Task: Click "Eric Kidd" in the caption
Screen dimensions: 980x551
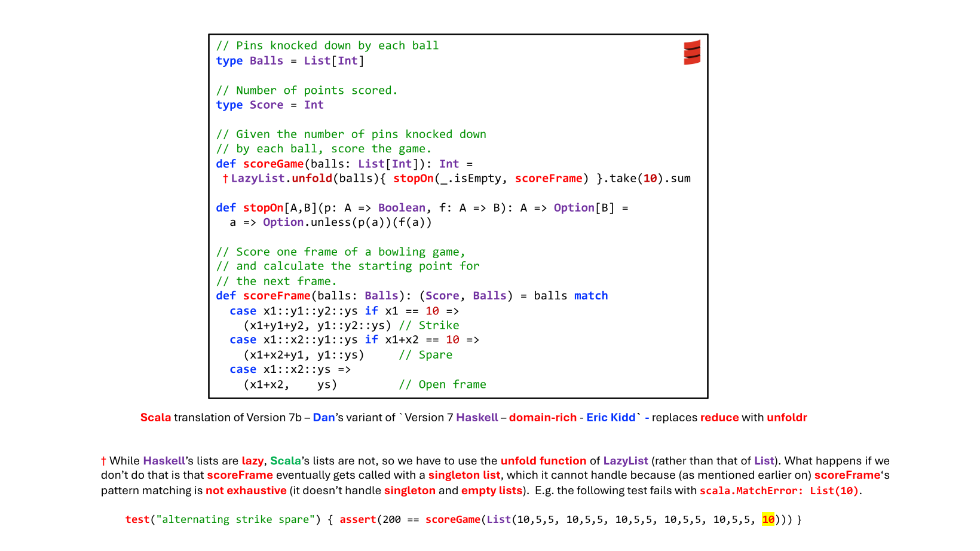Action: (x=611, y=417)
